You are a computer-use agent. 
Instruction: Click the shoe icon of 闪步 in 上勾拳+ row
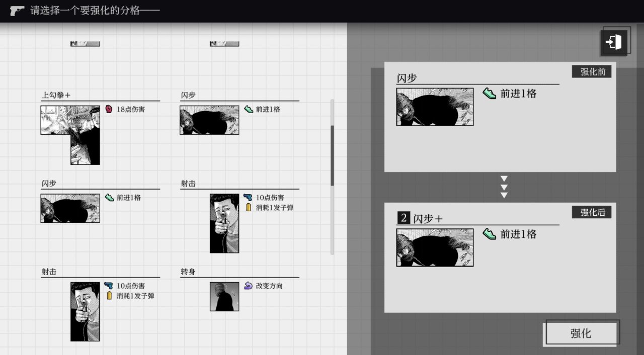249,109
